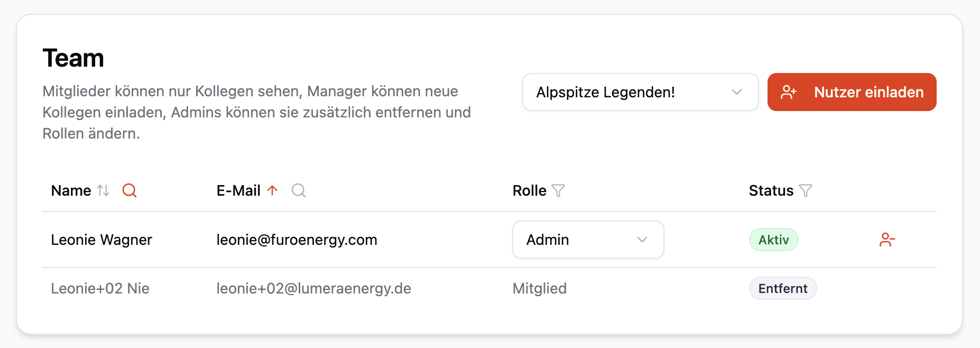Select email leonie@furoenergy.com
This screenshot has width=980, height=348.
[297, 240]
